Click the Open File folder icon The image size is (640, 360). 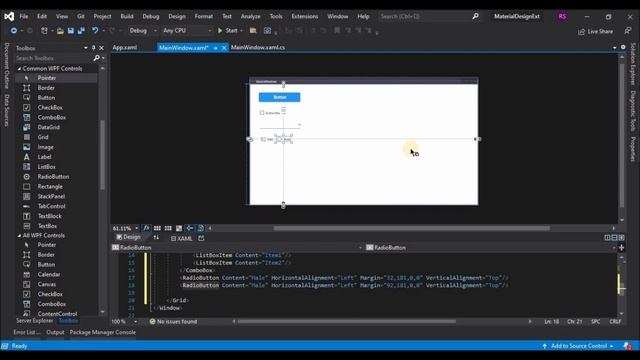(x=60, y=31)
